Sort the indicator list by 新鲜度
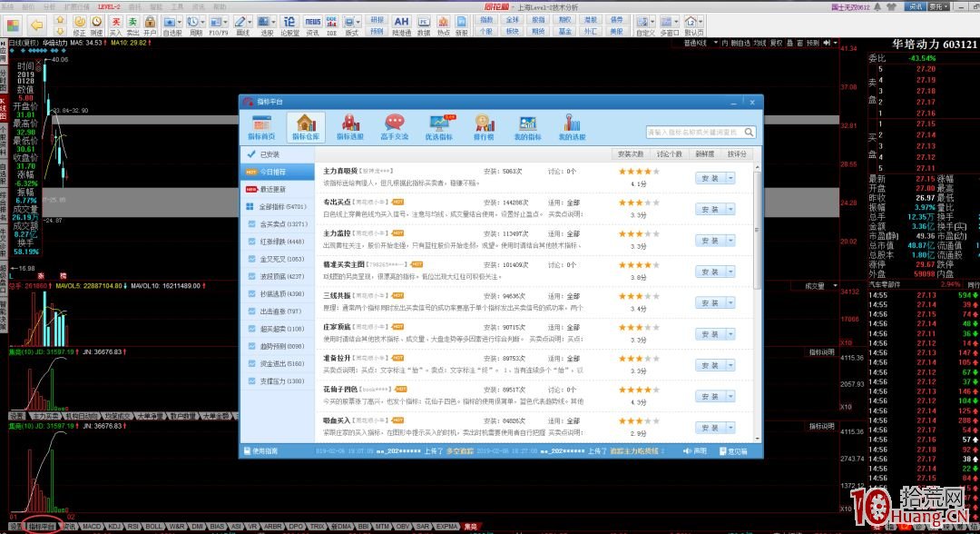980x534 pixels. (x=704, y=153)
